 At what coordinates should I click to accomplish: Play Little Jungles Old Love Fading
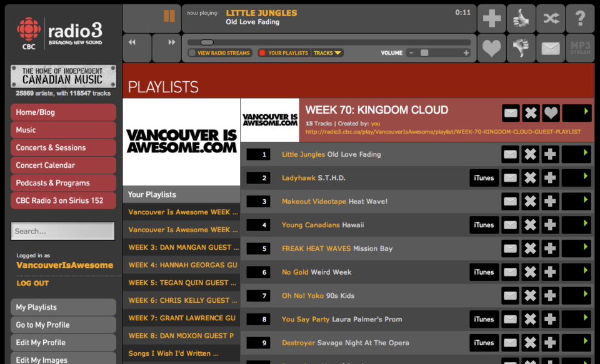[x=576, y=154]
